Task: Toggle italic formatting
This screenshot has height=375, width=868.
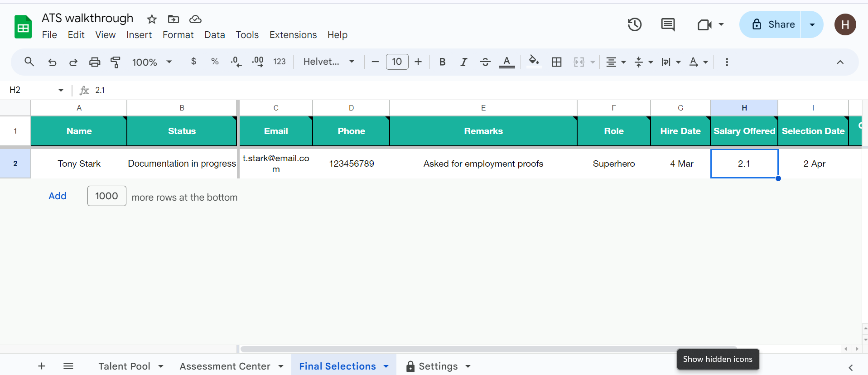Action: (x=463, y=62)
